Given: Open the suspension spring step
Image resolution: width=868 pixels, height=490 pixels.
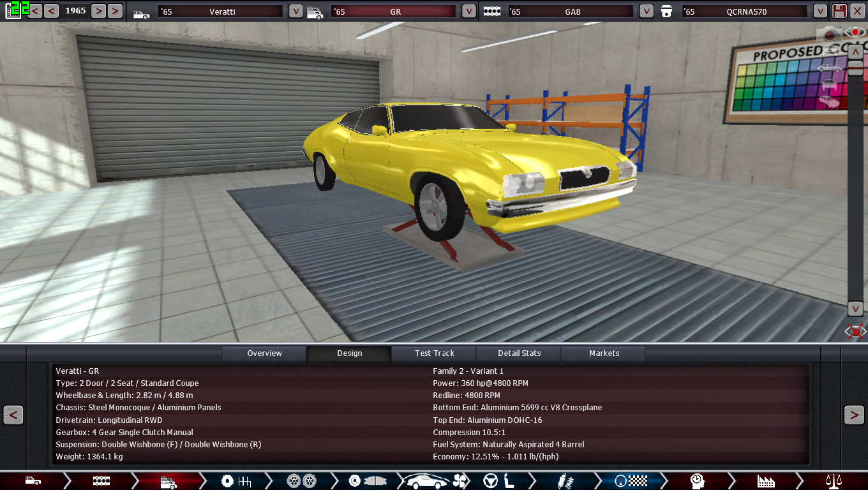Looking at the screenshot, I should (x=565, y=480).
